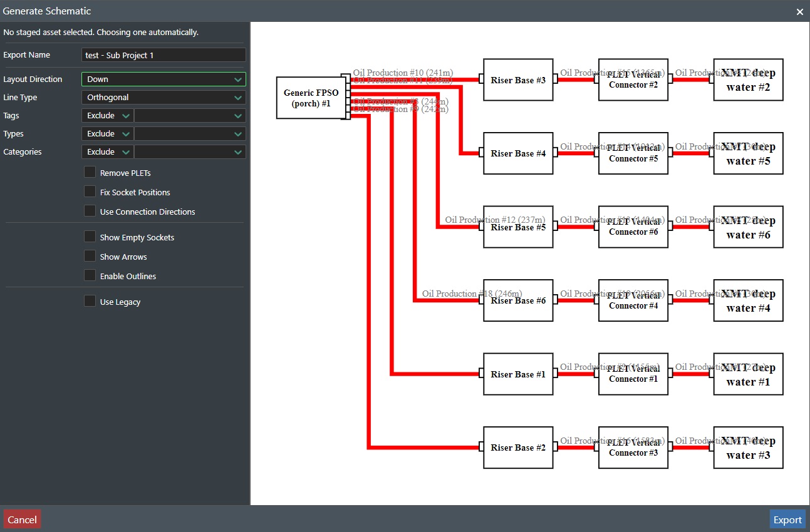This screenshot has width=810, height=532.
Task: Select the PLET Vertical Connector #6 node
Action: pos(633,227)
